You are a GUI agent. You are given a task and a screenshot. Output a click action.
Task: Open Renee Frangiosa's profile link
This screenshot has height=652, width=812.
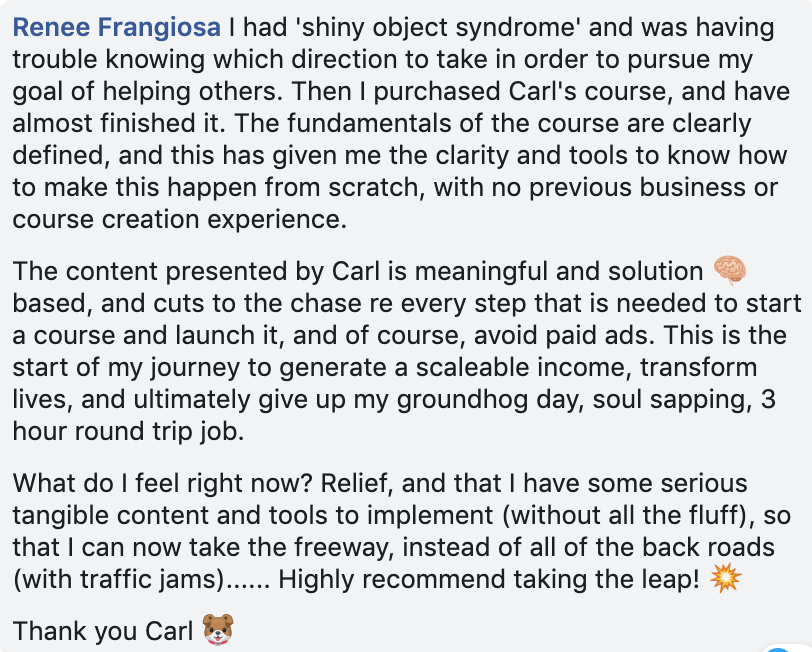tap(116, 27)
